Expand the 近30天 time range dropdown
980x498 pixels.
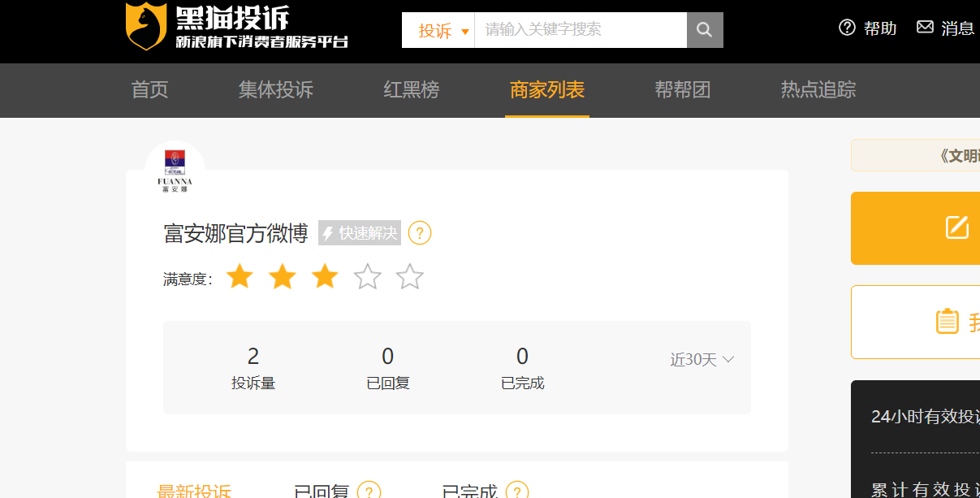(x=702, y=360)
